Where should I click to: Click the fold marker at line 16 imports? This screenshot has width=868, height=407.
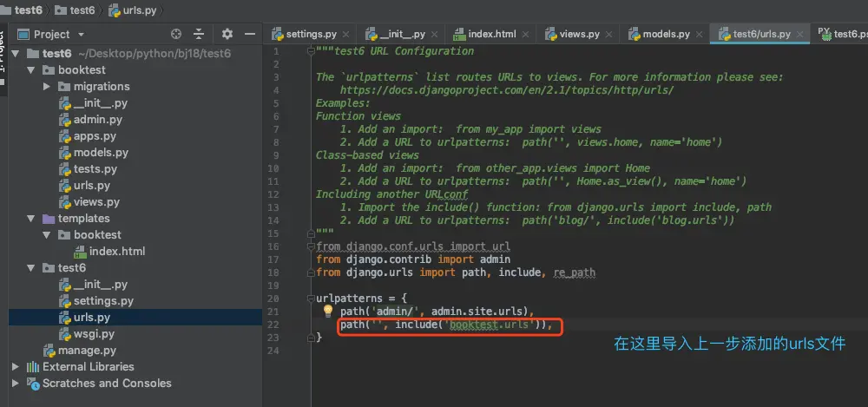[311, 246]
